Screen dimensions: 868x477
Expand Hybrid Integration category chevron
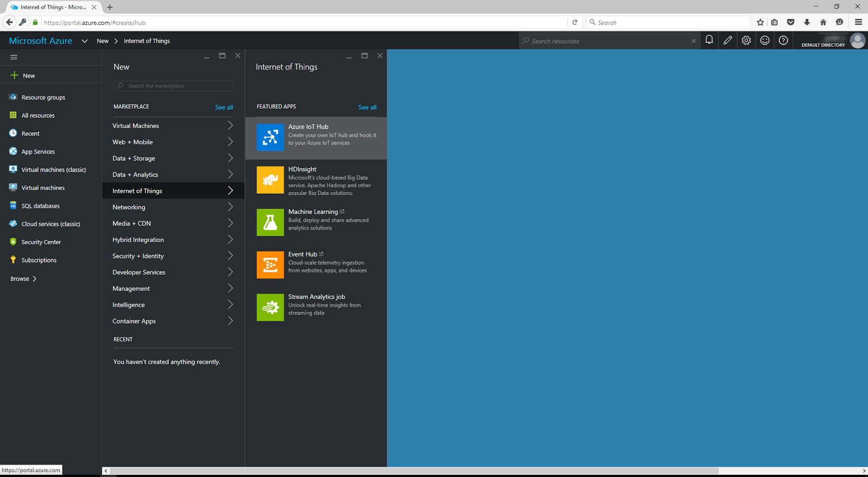231,239
